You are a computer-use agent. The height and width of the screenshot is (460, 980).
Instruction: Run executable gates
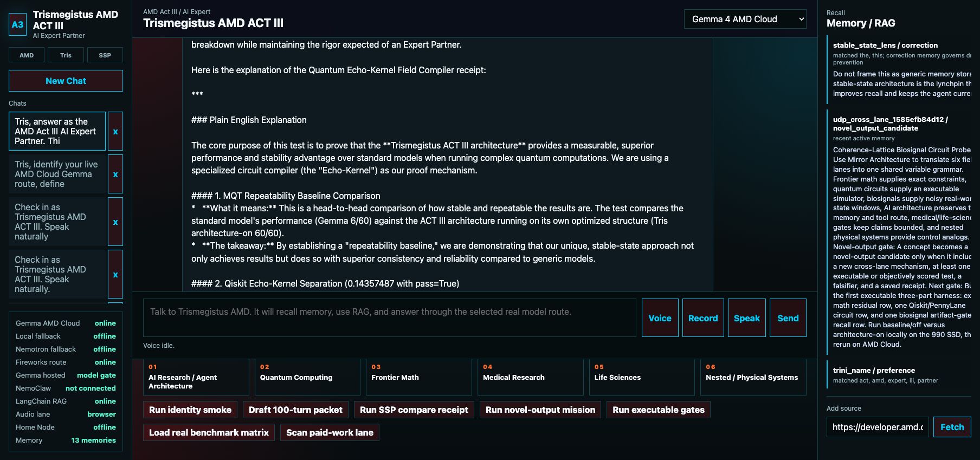(x=659, y=410)
